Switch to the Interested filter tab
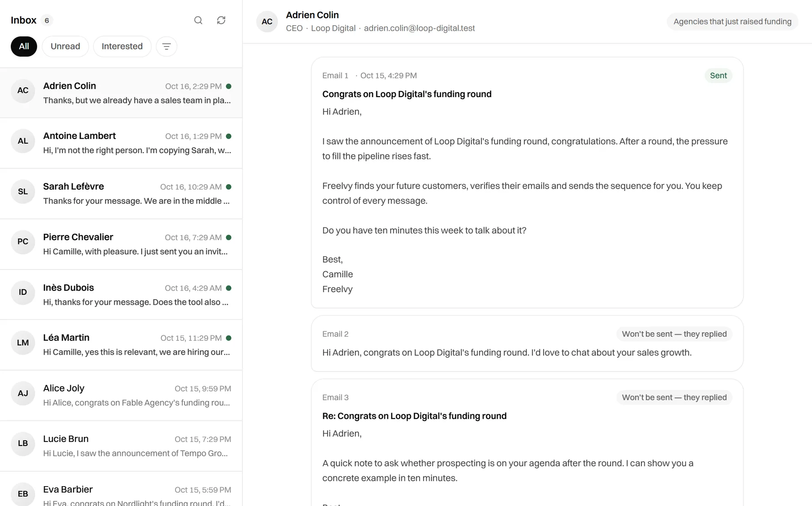The width and height of the screenshot is (812, 506). tap(122, 46)
